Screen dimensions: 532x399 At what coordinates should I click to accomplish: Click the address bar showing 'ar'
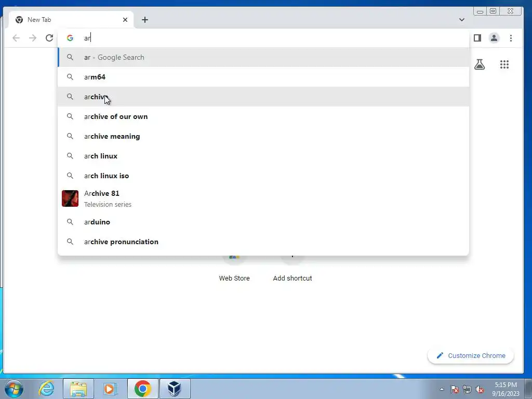pos(263,38)
